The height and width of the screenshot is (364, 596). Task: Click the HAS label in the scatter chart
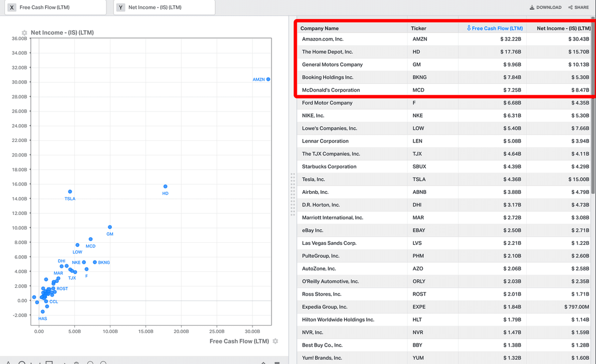43,319
